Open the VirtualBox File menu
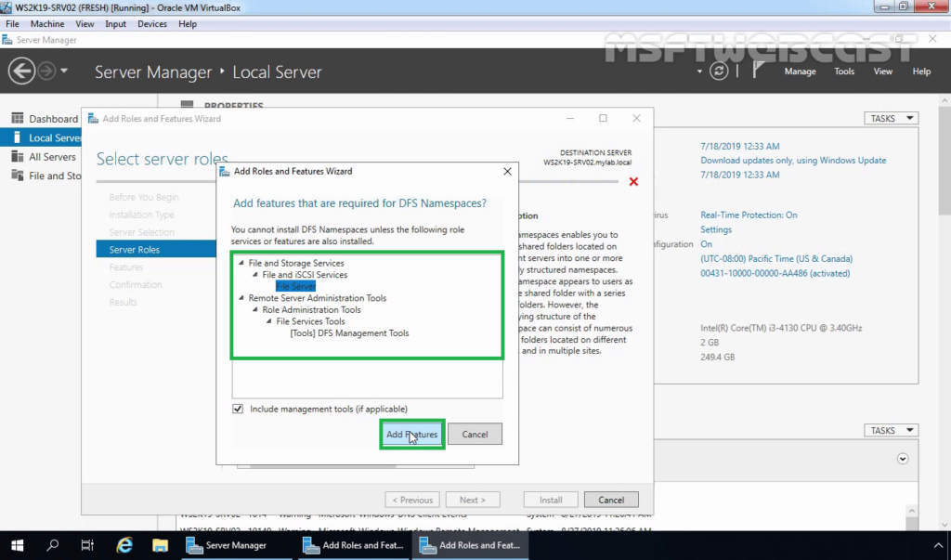This screenshot has width=951, height=560. click(x=12, y=23)
